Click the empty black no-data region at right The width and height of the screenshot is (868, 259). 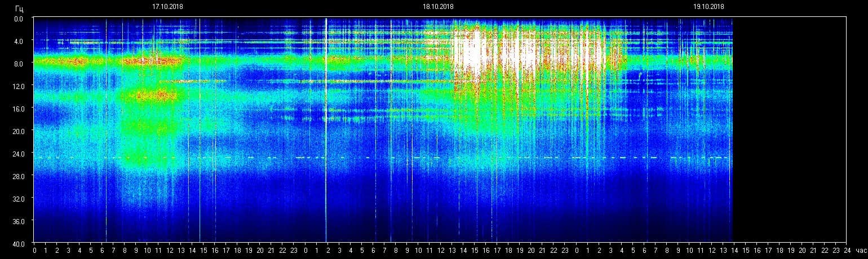coord(789,129)
